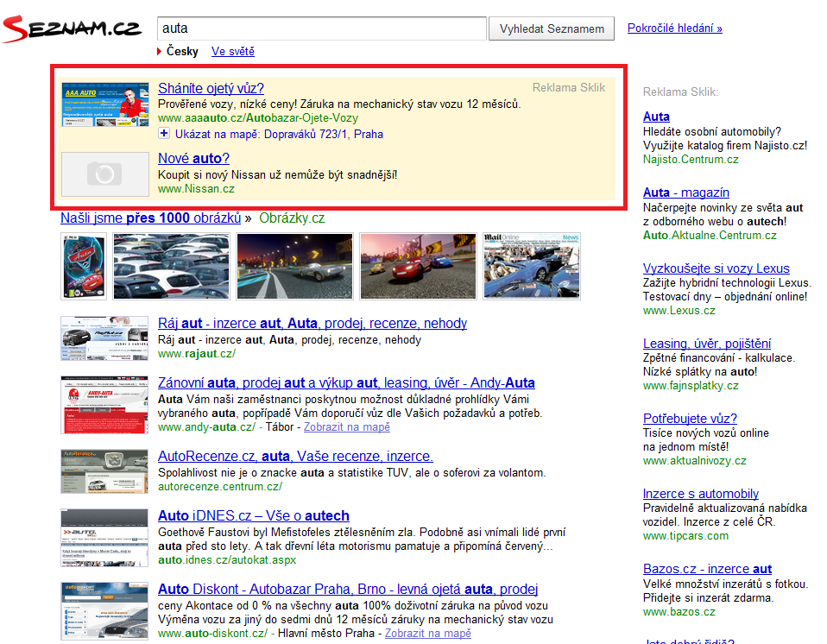Visit www.aaaauto.cz/Autobazar-Ojete-Vozy URL

point(258,118)
